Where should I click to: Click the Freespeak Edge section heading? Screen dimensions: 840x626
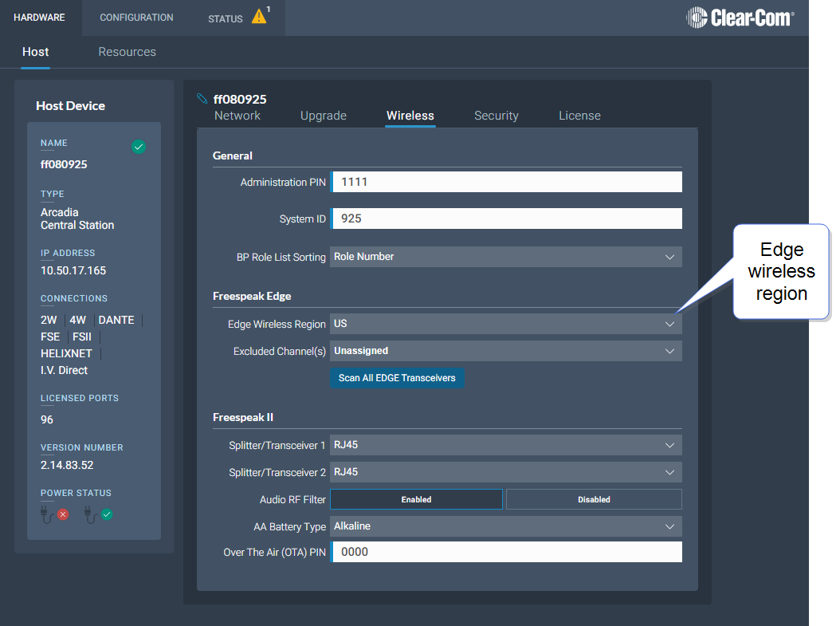click(252, 297)
